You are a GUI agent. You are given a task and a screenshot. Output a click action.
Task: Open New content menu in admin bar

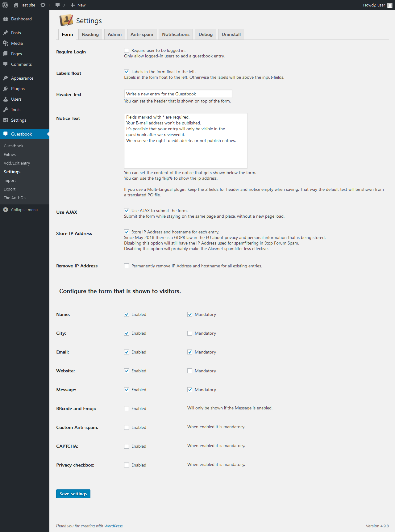pos(78,5)
